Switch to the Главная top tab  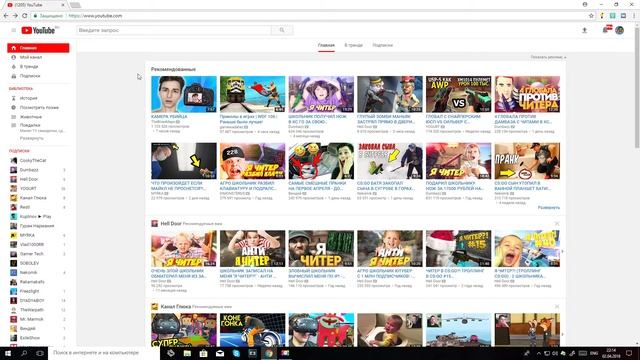pos(326,45)
